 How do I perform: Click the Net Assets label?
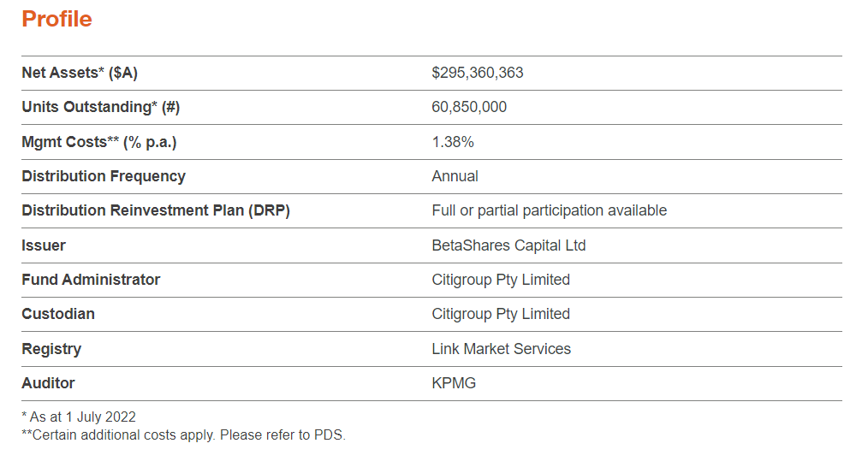click(x=79, y=73)
